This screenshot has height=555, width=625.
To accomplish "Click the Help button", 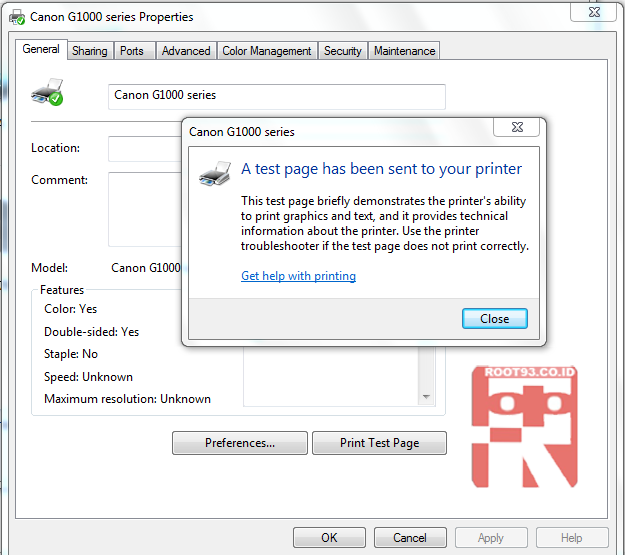I will click(572, 538).
